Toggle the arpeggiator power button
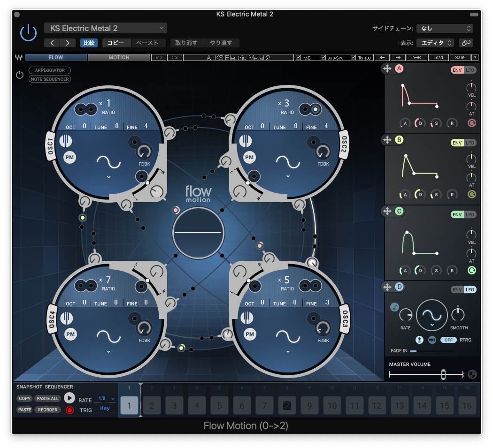This screenshot has height=448, width=493. tap(20, 75)
